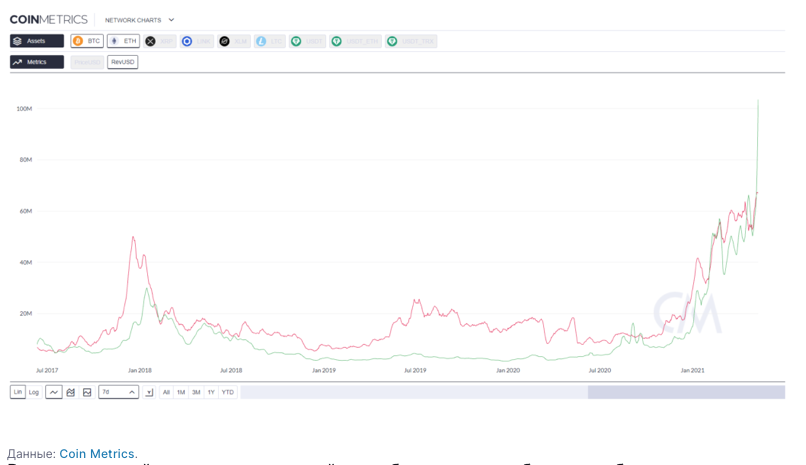The height and width of the screenshot is (465, 806).
Task: Open the Coin Metrics source link
Action: 98,454
